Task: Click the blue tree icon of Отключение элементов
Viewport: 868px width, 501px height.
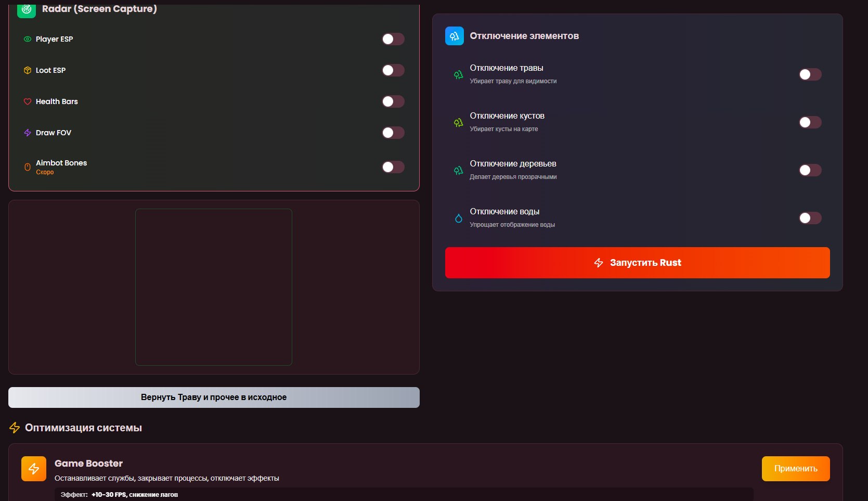Action: (x=455, y=36)
